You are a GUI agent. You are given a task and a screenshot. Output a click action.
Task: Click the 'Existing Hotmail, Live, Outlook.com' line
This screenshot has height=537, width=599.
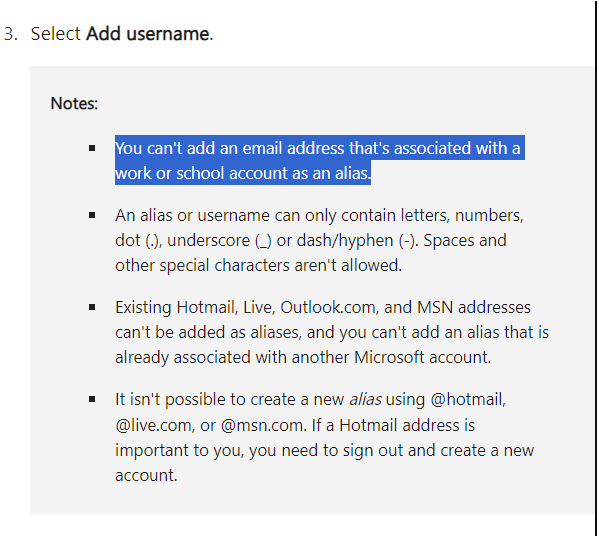tap(323, 307)
